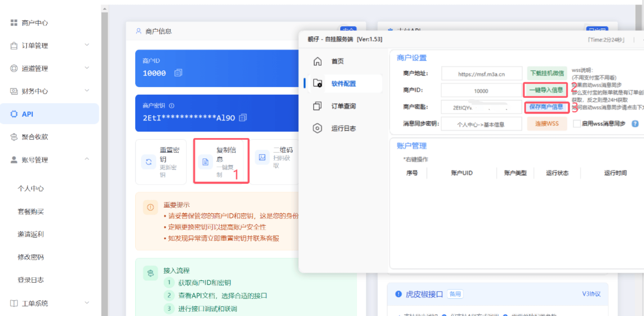Viewport: 644px width, 316px height.
Task: Copy the merchant ID 10000 icon
Action: point(178,73)
